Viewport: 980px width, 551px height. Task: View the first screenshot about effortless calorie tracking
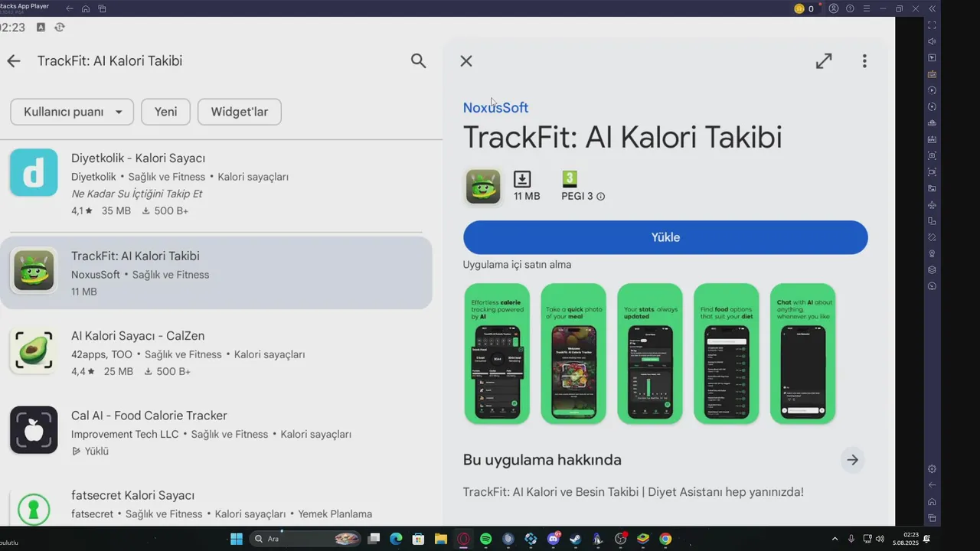pyautogui.click(x=497, y=354)
